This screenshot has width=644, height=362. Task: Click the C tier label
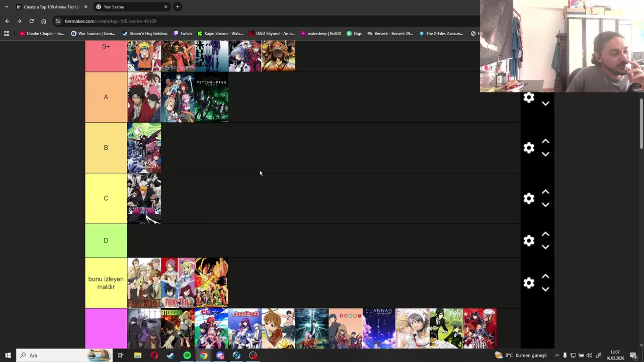coord(106,199)
